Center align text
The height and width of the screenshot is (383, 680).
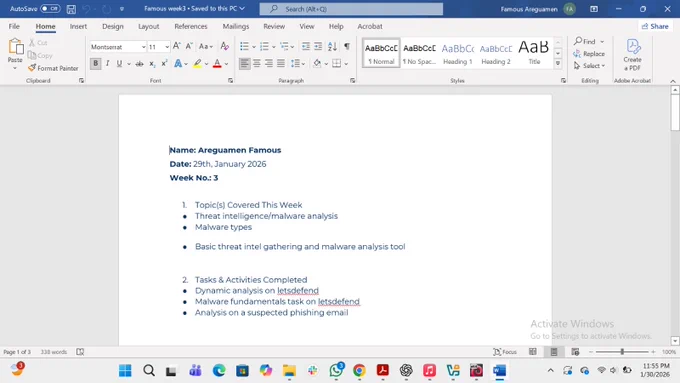point(257,63)
